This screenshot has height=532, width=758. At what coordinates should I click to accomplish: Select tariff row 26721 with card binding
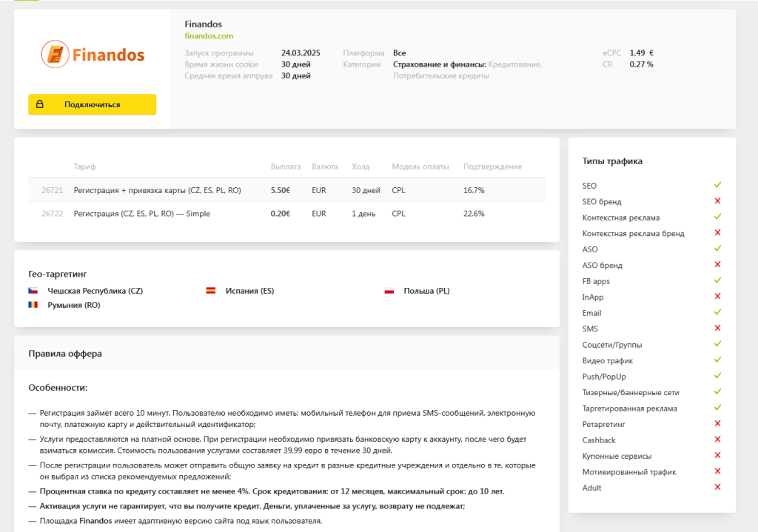(x=157, y=190)
